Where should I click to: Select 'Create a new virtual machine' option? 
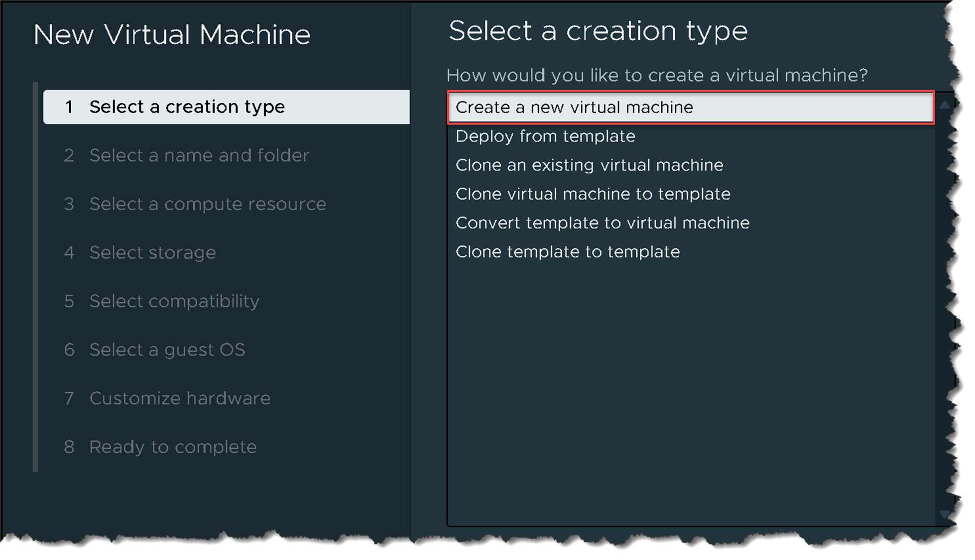coord(574,108)
